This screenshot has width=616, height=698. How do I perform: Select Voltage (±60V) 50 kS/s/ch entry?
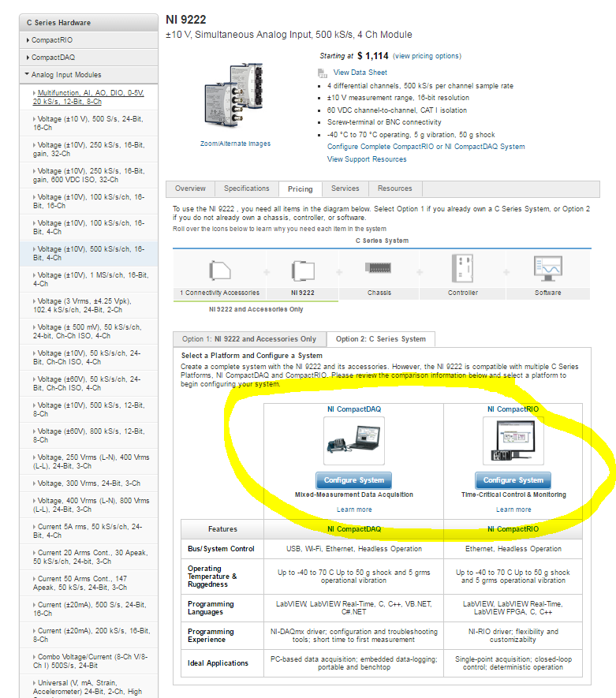click(x=88, y=384)
